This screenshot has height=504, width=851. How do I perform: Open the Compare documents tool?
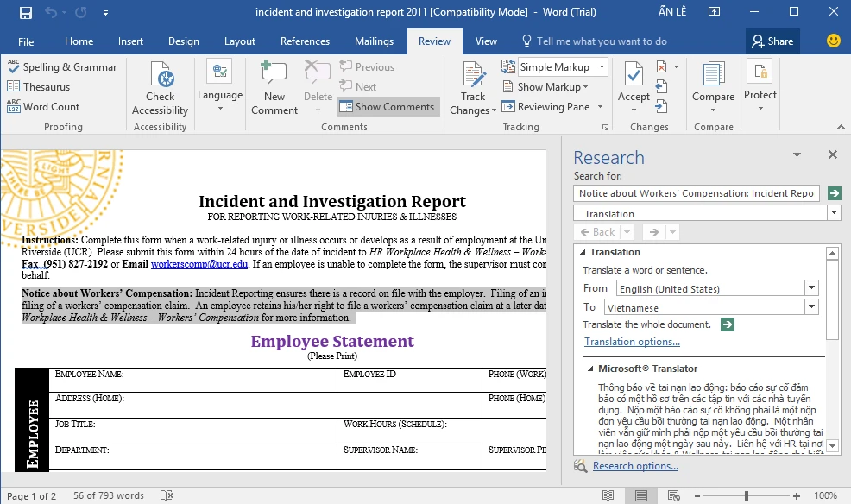(713, 88)
